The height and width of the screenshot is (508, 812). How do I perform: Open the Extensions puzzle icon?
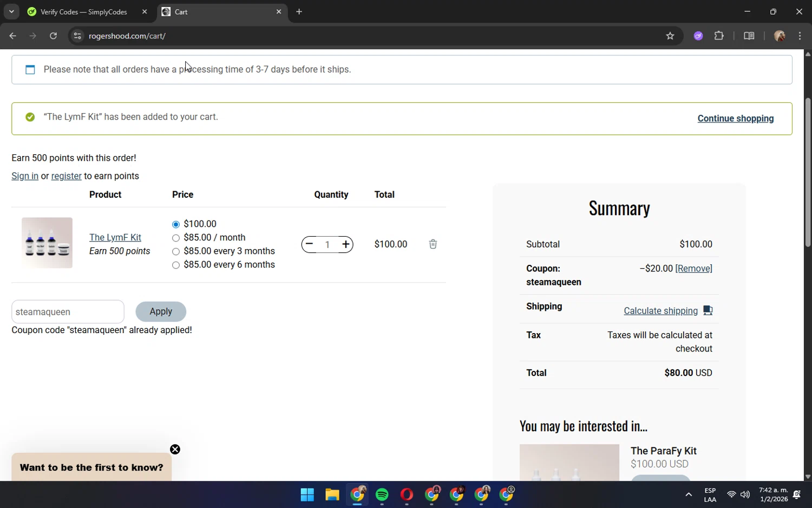719,36
